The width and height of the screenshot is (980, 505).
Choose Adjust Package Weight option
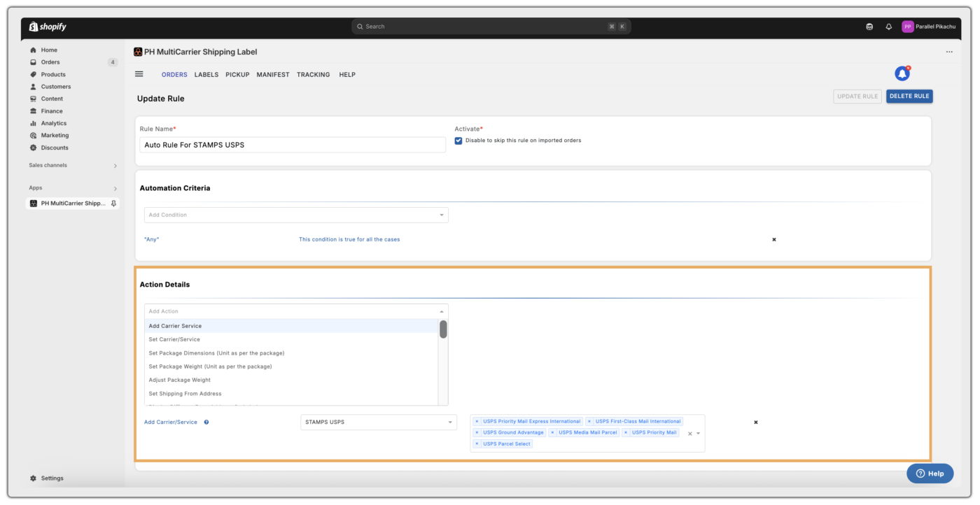pos(291,380)
